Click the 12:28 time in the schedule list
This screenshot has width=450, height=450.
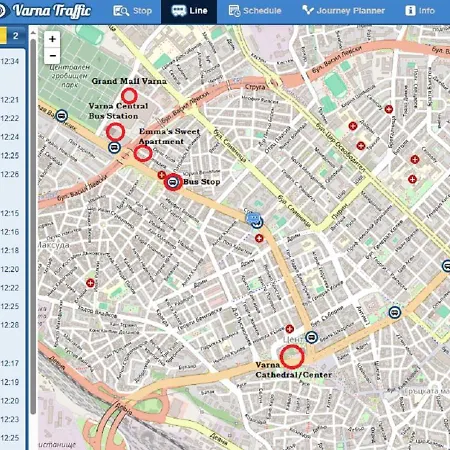point(10,325)
